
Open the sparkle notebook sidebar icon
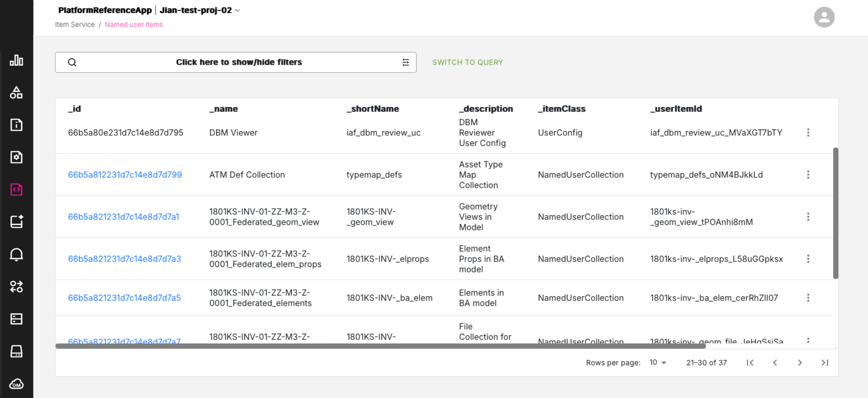[16, 221]
